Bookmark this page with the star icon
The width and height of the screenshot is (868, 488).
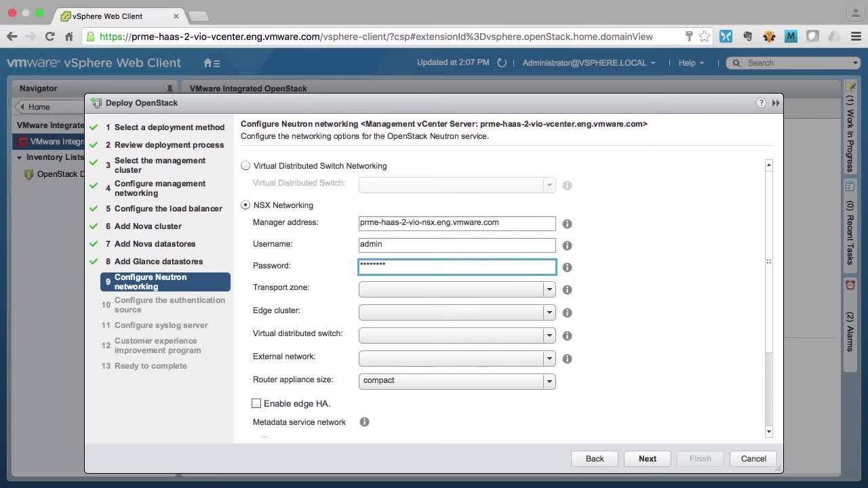[x=705, y=37]
